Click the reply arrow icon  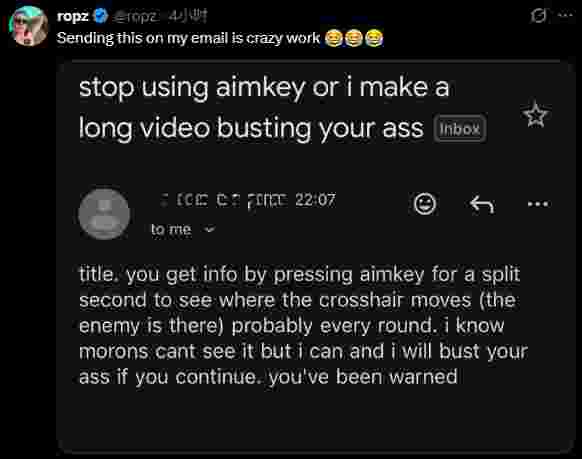(x=481, y=204)
